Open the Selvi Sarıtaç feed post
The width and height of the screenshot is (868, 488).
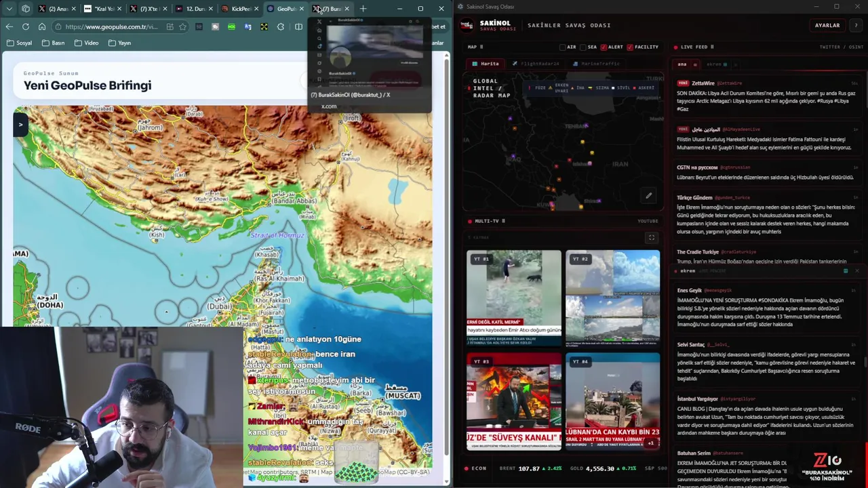(767, 362)
